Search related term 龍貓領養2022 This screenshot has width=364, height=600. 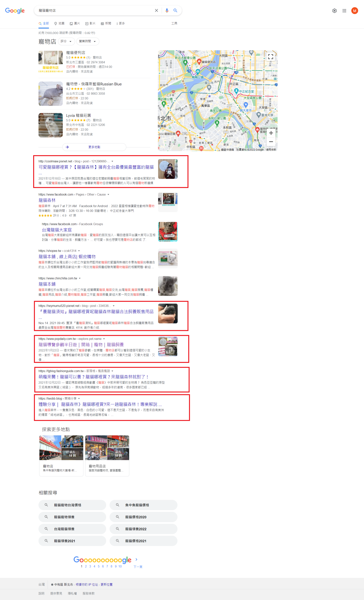click(x=144, y=529)
